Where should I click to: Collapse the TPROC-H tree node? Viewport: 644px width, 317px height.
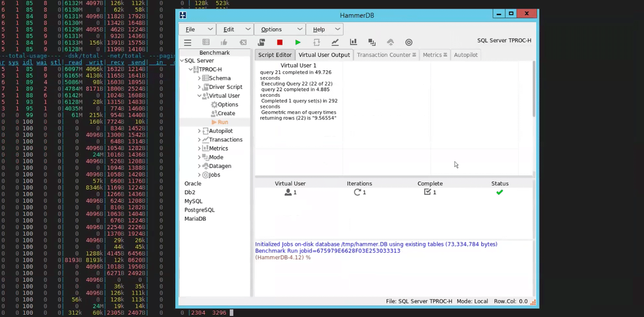(x=191, y=70)
